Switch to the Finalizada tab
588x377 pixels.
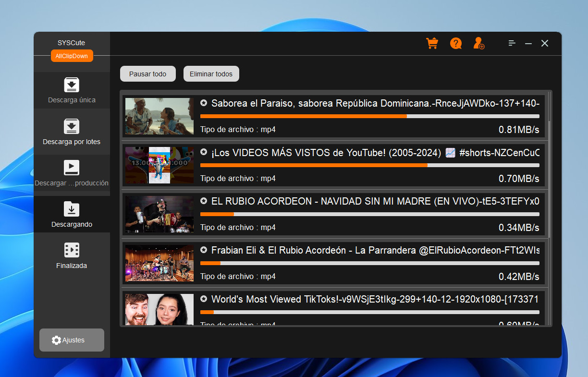[72, 255]
